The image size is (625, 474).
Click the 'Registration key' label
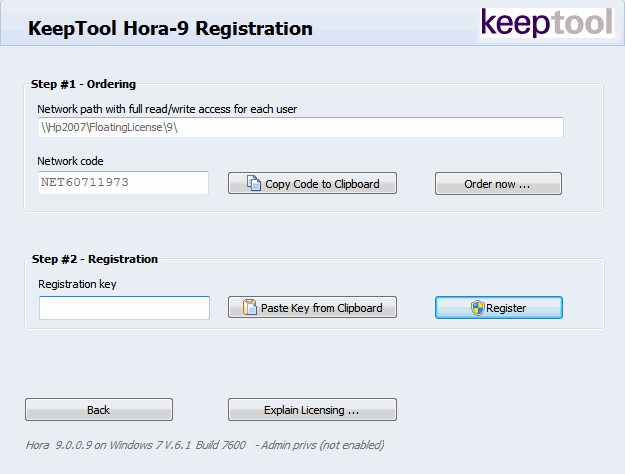point(77,284)
